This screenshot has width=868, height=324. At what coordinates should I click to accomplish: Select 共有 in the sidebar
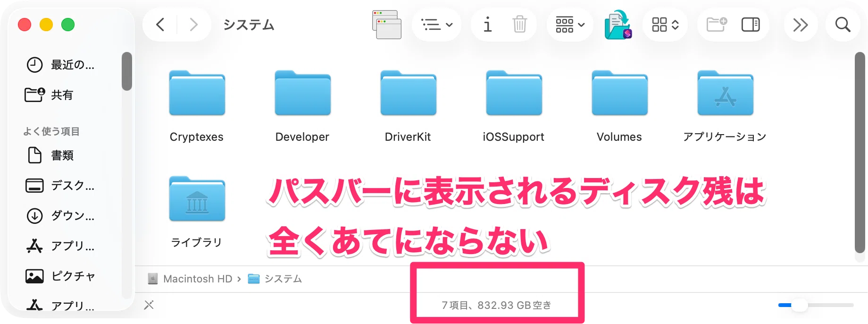click(x=62, y=95)
